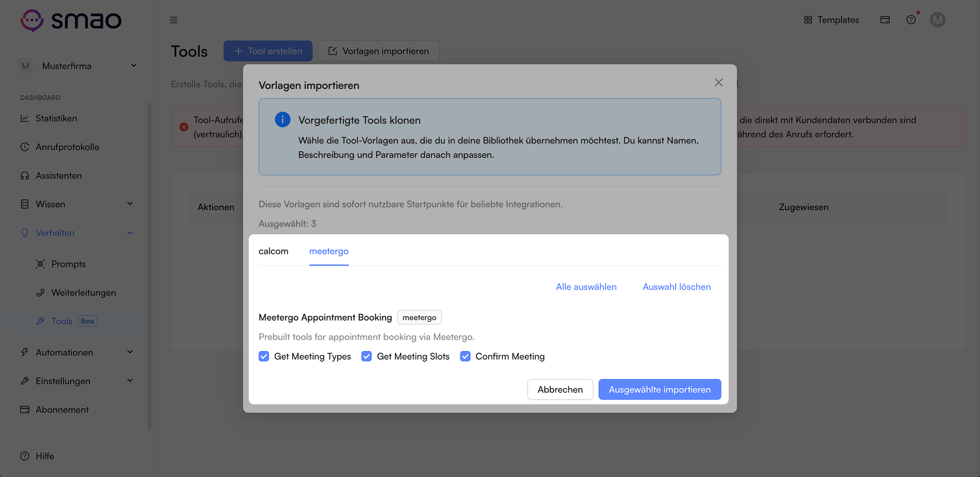The image size is (980, 477).
Task: Click the Abbrechen button
Action: click(560, 389)
